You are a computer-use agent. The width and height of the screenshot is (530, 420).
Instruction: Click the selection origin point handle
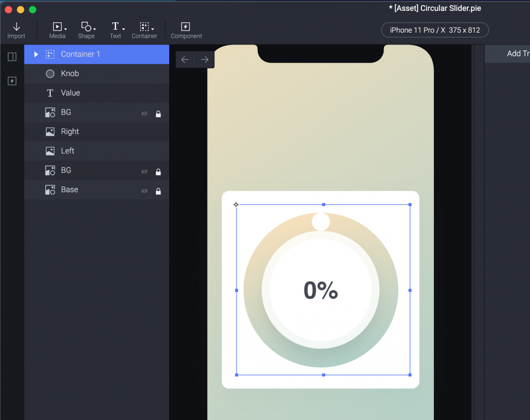(236, 204)
